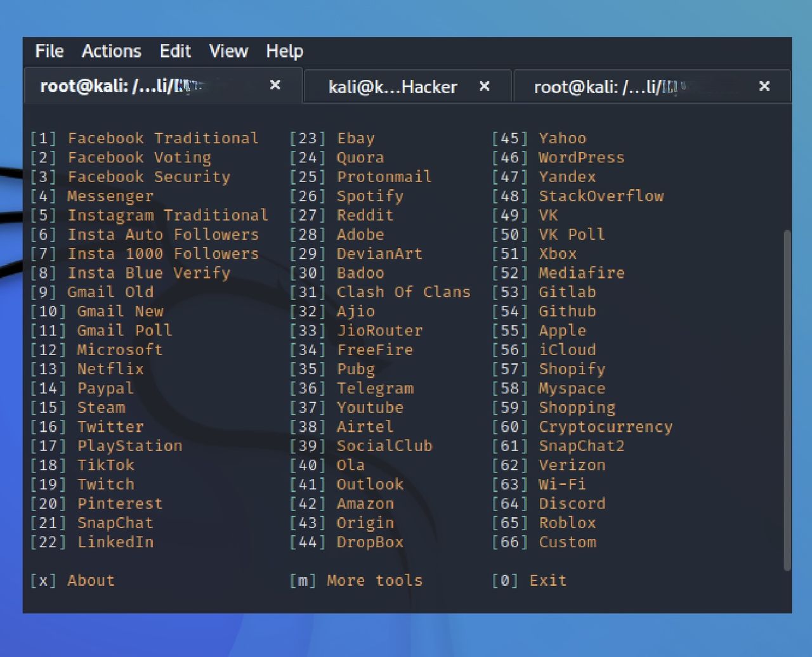Click the 'Steam' entry
812x657 pixels.
(x=101, y=407)
